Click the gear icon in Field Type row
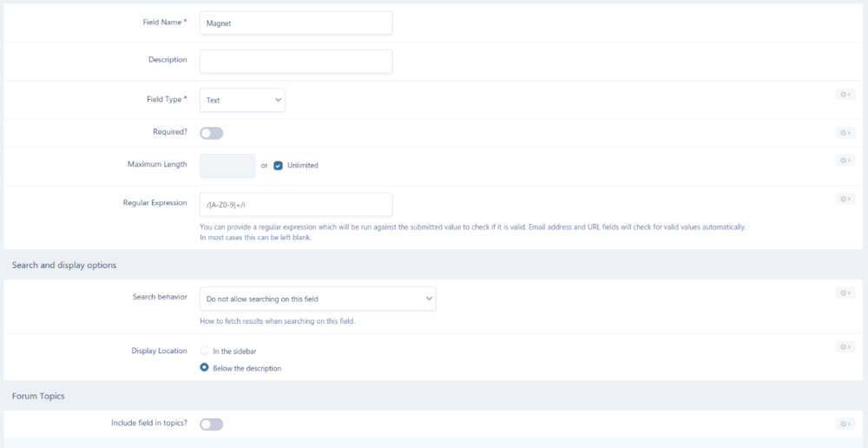This screenshot has width=868, height=448. (x=845, y=94)
